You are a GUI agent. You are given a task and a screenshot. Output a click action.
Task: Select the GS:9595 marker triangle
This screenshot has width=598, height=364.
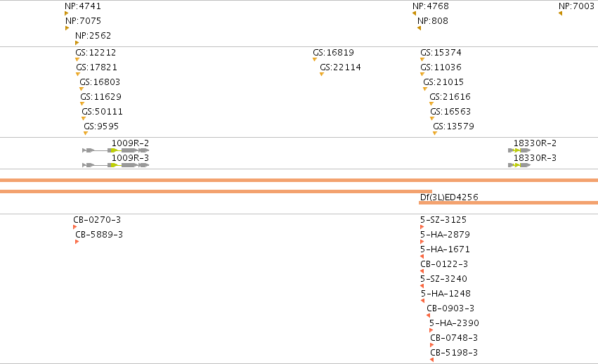pyautogui.click(x=86, y=133)
